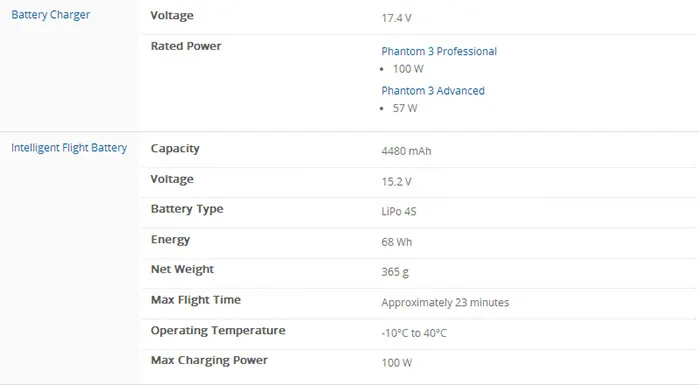Click the LiPo 4S value
This screenshot has height=385, width=700.
click(399, 212)
